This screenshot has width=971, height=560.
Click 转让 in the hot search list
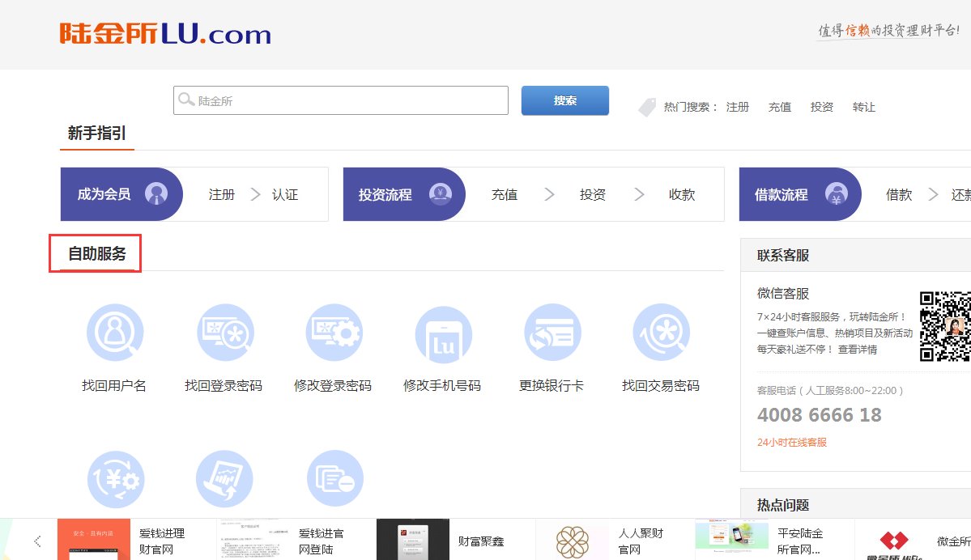point(863,106)
